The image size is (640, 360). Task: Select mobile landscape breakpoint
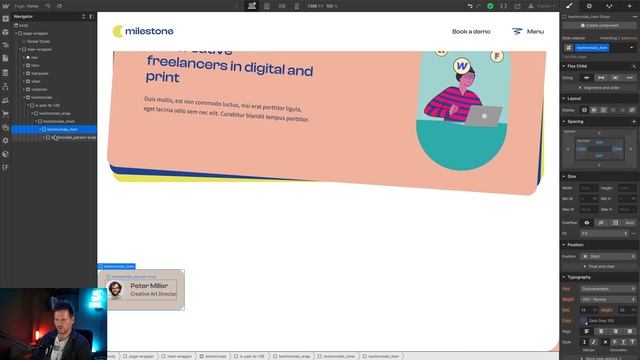[x=282, y=6]
